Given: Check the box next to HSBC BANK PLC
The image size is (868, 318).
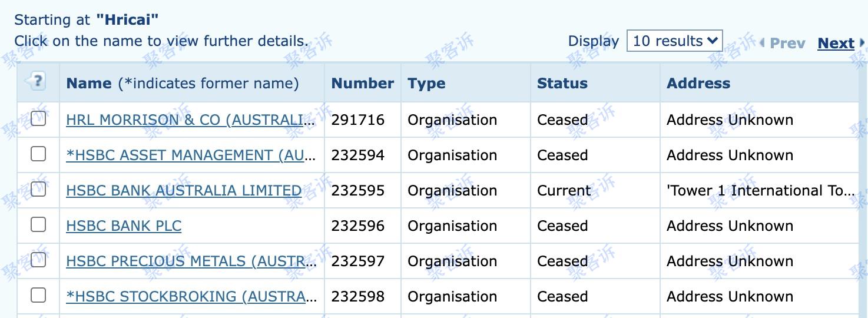Looking at the screenshot, I should (38, 224).
